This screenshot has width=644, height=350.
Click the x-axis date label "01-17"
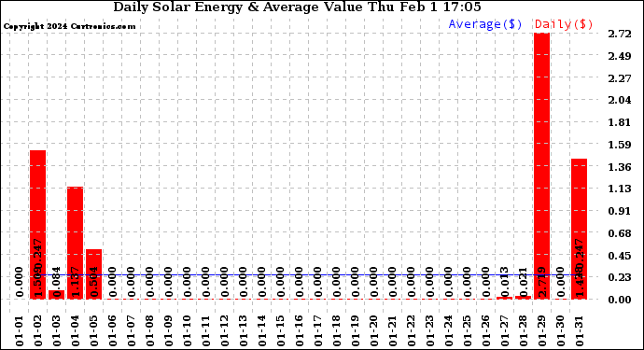point(318,331)
